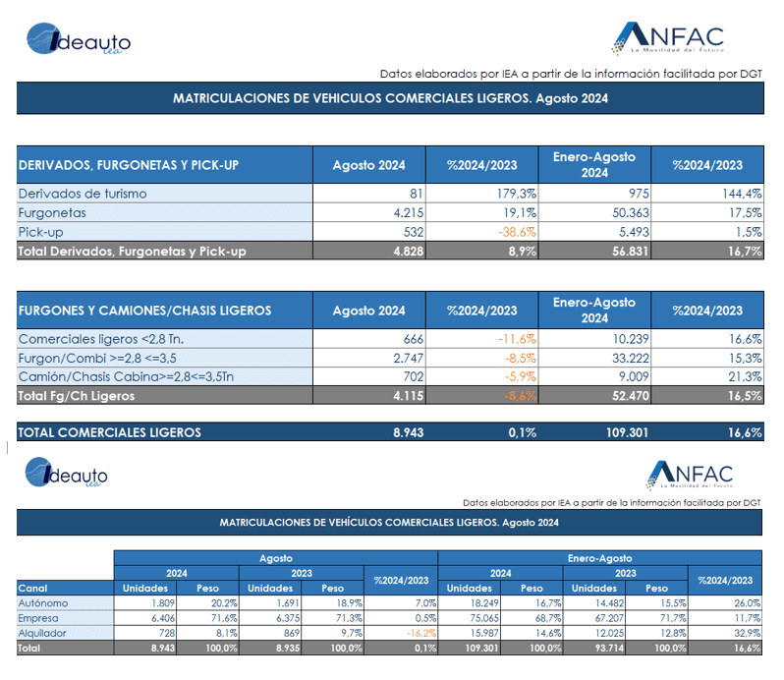Select the Furgonetas cumulative value 50.363

point(631,213)
